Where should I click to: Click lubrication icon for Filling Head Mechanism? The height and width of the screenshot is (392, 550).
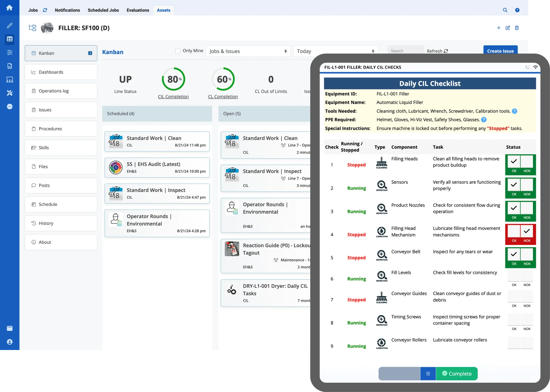[382, 232]
